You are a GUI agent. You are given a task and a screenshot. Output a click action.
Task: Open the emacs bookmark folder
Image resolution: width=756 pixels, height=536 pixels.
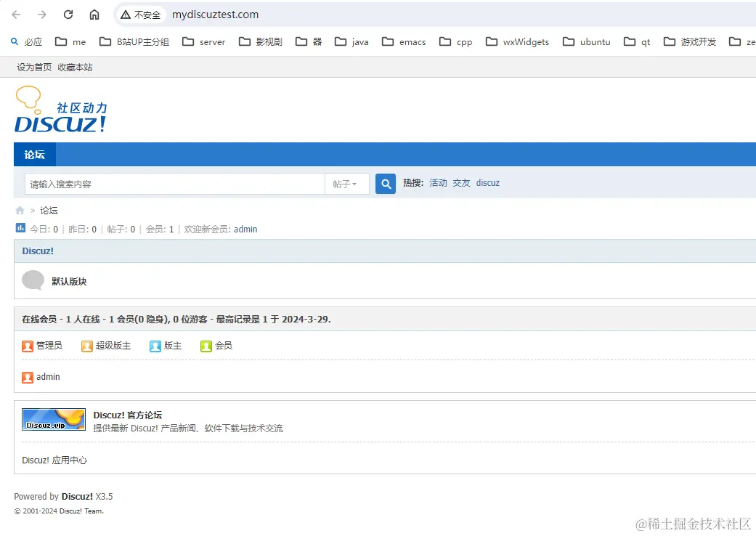[404, 42]
